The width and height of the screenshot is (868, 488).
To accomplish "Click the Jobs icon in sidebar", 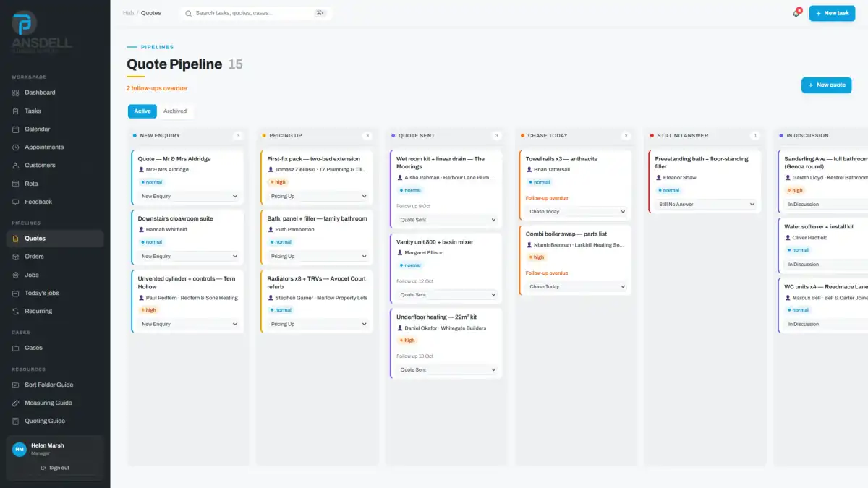I will tap(16, 275).
